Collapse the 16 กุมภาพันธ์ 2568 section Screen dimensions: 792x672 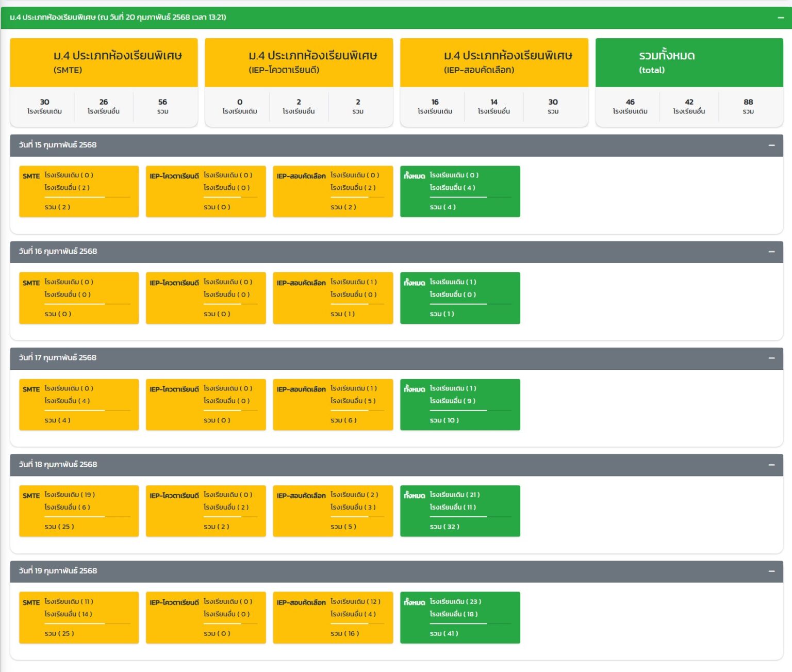pos(771,252)
